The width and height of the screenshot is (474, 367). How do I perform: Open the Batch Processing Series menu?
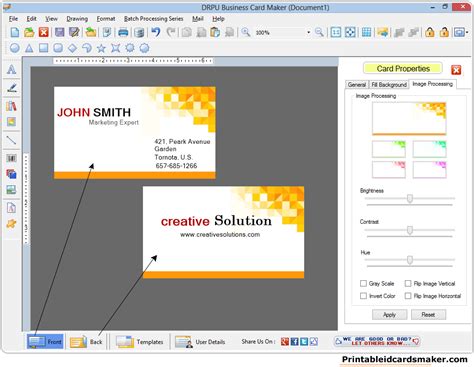pyautogui.click(x=154, y=19)
